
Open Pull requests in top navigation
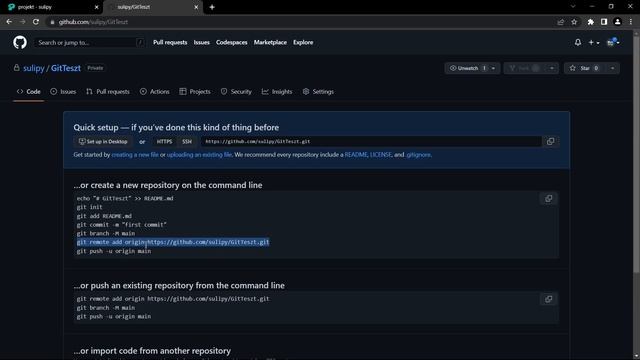point(170,42)
